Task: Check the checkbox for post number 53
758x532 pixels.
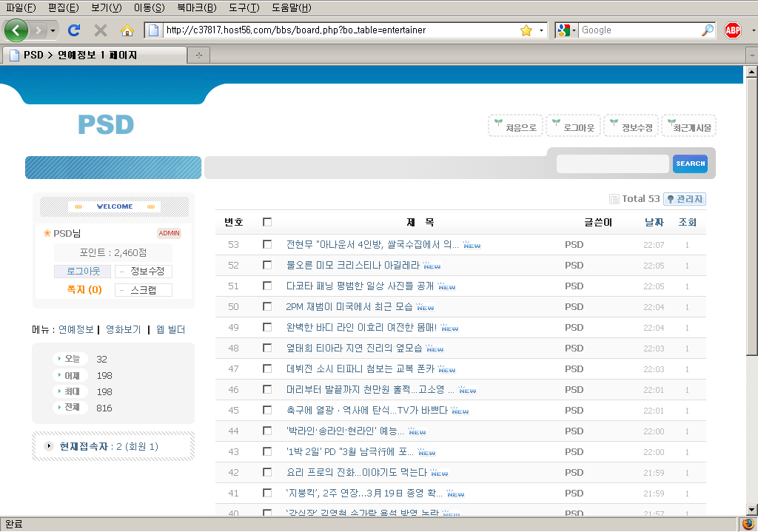Action: pyautogui.click(x=267, y=244)
